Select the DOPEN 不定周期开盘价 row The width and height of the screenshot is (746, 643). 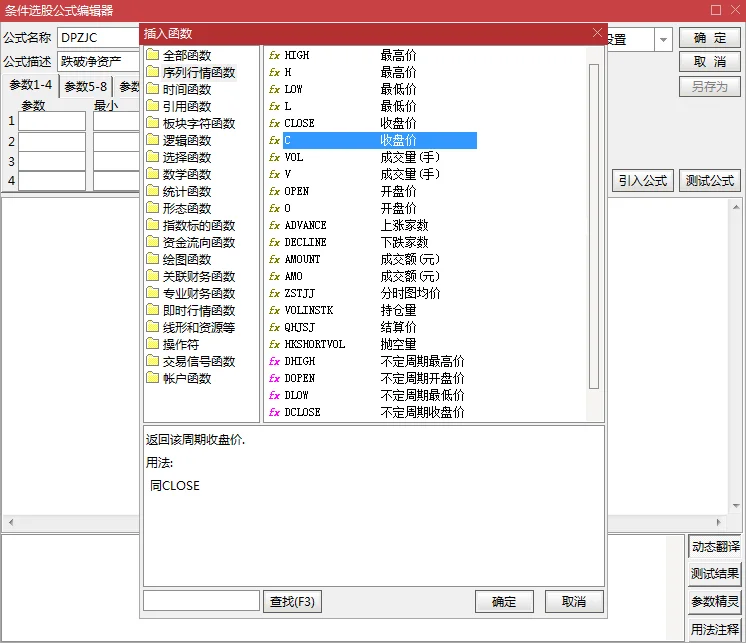[x=366, y=379]
